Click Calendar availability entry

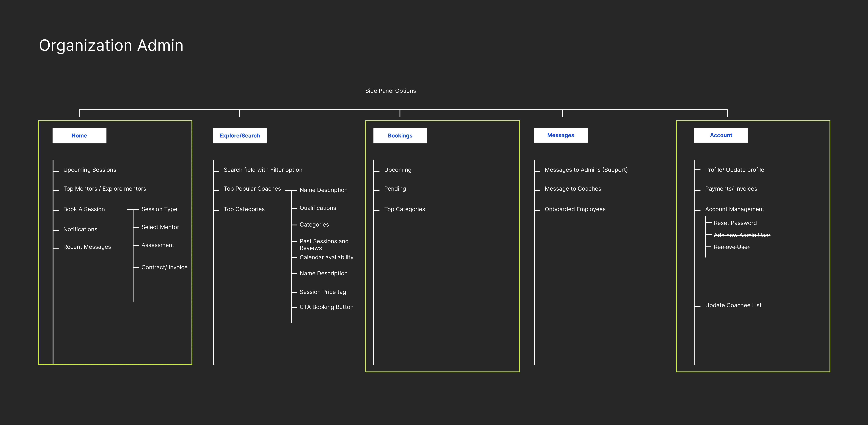pyautogui.click(x=327, y=258)
